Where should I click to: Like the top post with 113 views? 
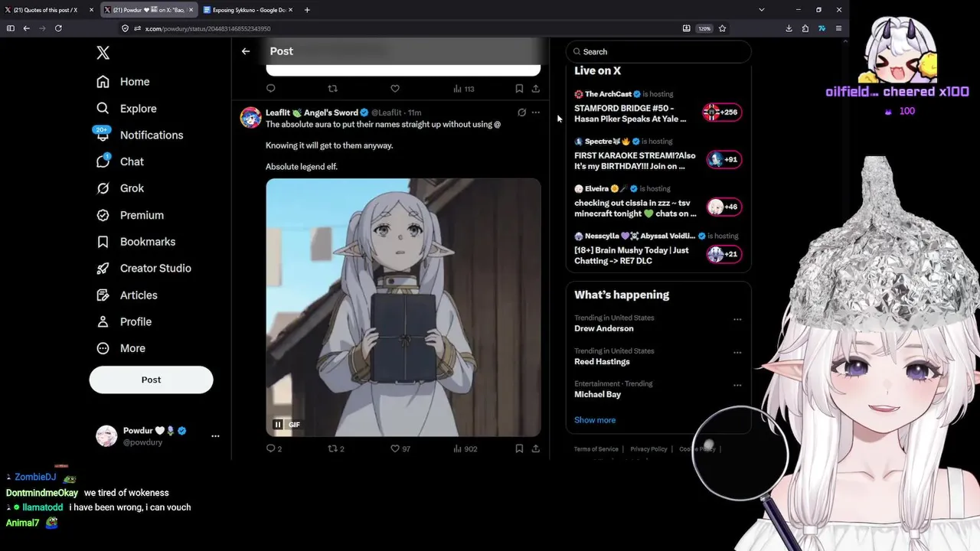[x=395, y=89]
